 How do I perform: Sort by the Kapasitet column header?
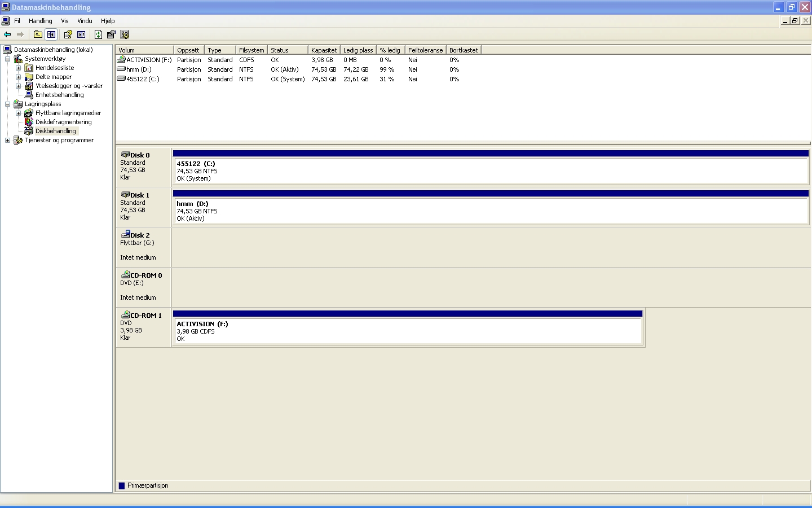pyautogui.click(x=324, y=50)
